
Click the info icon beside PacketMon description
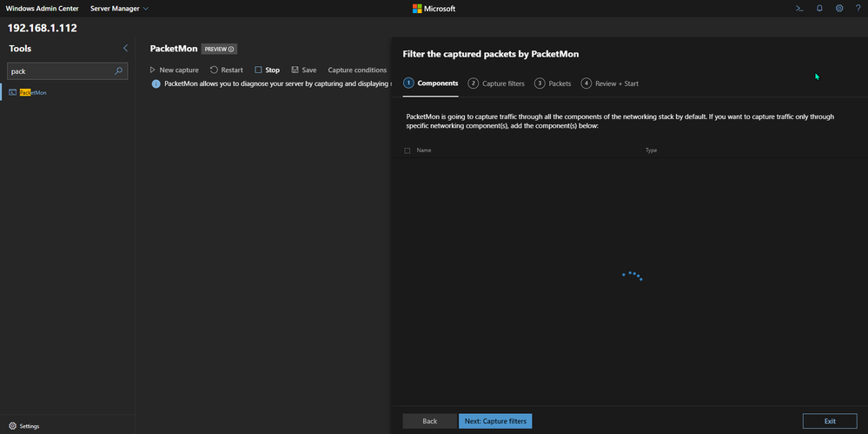pyautogui.click(x=156, y=83)
